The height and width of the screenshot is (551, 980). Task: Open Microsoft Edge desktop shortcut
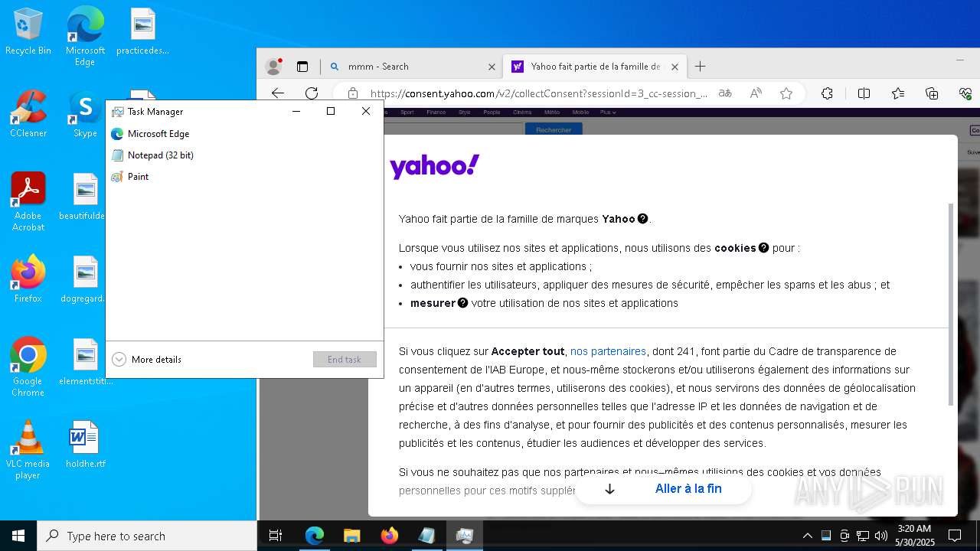[85, 36]
